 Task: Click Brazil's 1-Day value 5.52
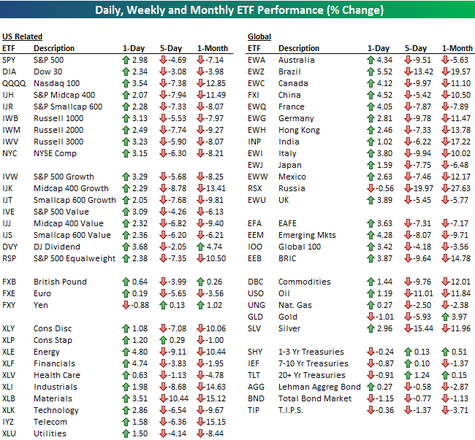point(385,72)
